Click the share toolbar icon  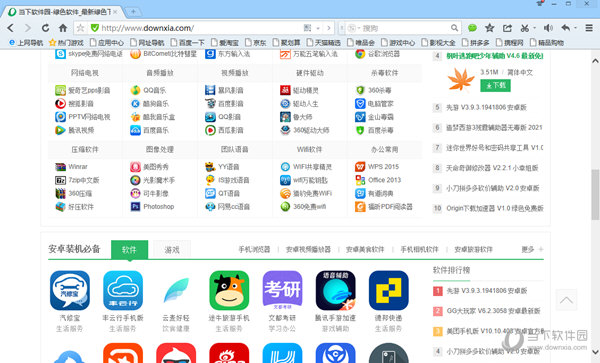click(x=507, y=28)
